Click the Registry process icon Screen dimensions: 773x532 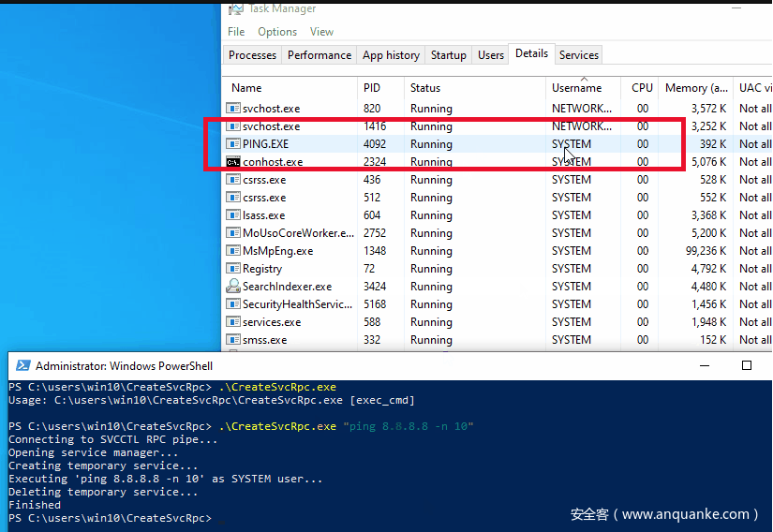[233, 269]
